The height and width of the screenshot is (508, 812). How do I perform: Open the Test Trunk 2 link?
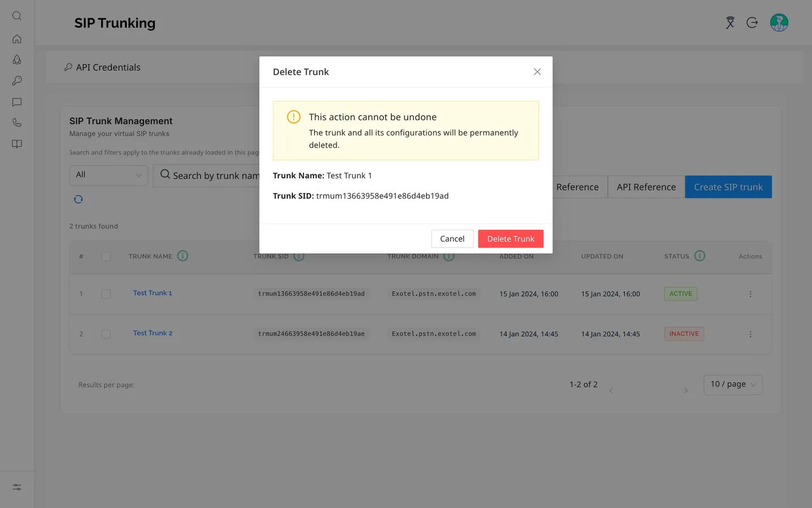(x=153, y=333)
